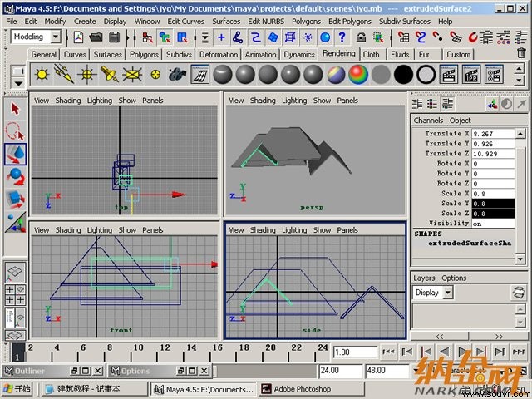Select the arrow Select tool

point(15,109)
